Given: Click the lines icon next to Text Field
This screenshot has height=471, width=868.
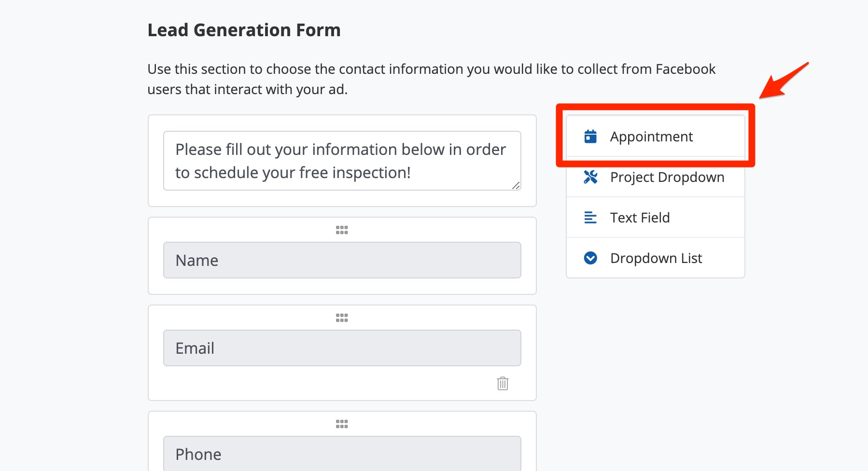Looking at the screenshot, I should (x=590, y=218).
